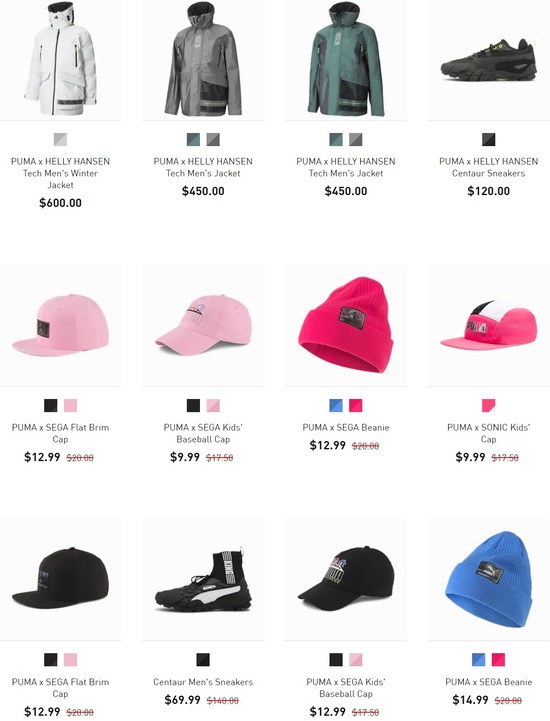Pick the grey swatch under the green Tech Men's Jacket

[x=355, y=139]
